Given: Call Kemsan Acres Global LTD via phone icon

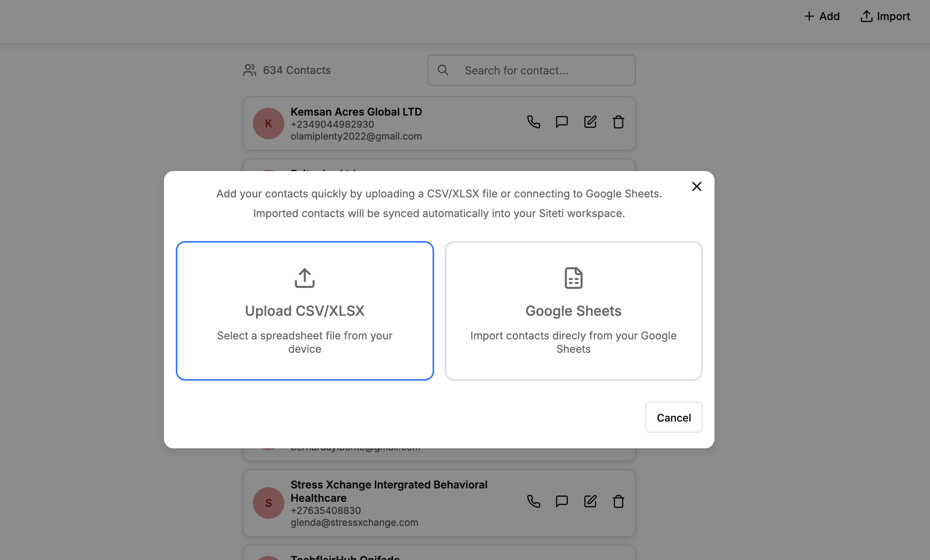Looking at the screenshot, I should coord(534,122).
